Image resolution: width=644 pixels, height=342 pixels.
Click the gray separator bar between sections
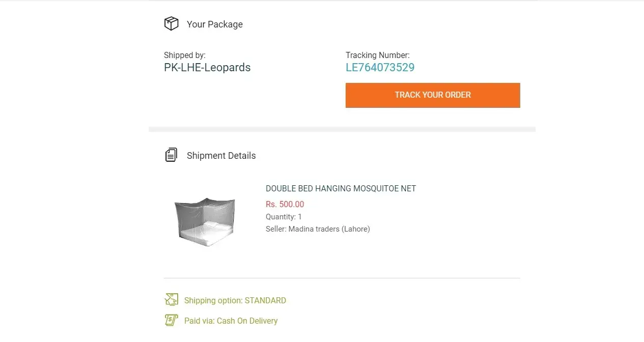pos(342,129)
